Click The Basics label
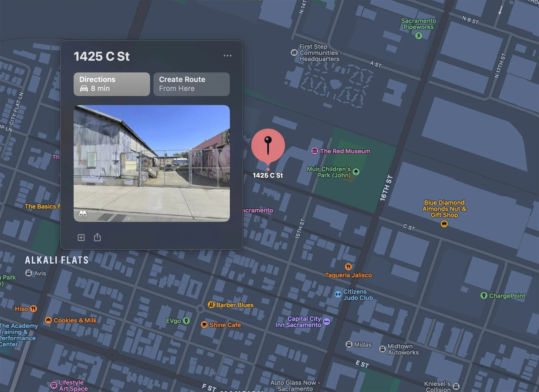539x392 pixels. pyautogui.click(x=40, y=206)
